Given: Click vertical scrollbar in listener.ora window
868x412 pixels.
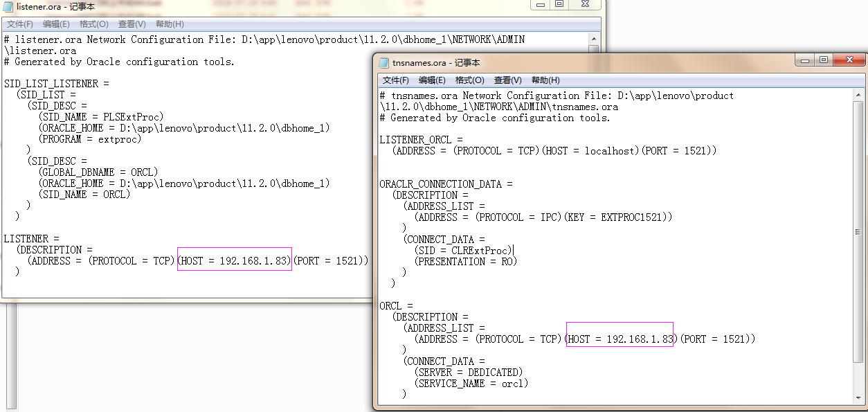Looking at the screenshot, I should 593,42.
